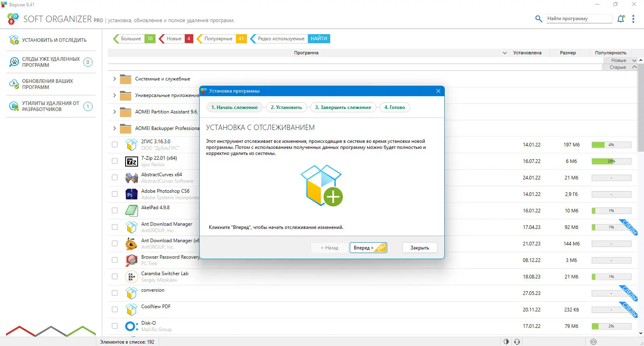Close the Установка программы dialog
Image resolution: width=644 pixels, height=346 pixels.
438,91
